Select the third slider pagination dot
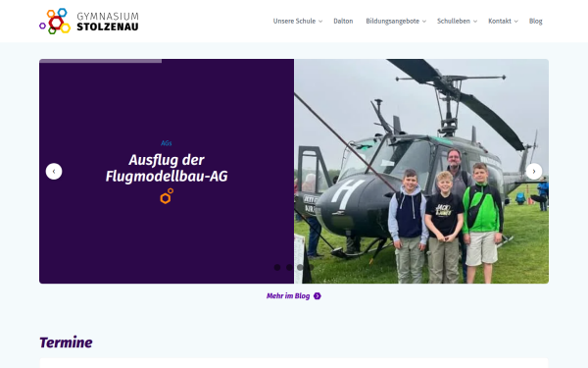588x368 pixels. click(x=300, y=267)
